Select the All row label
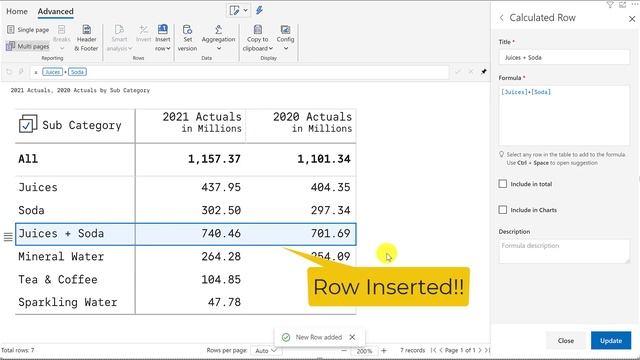The image size is (640, 360). point(28,159)
